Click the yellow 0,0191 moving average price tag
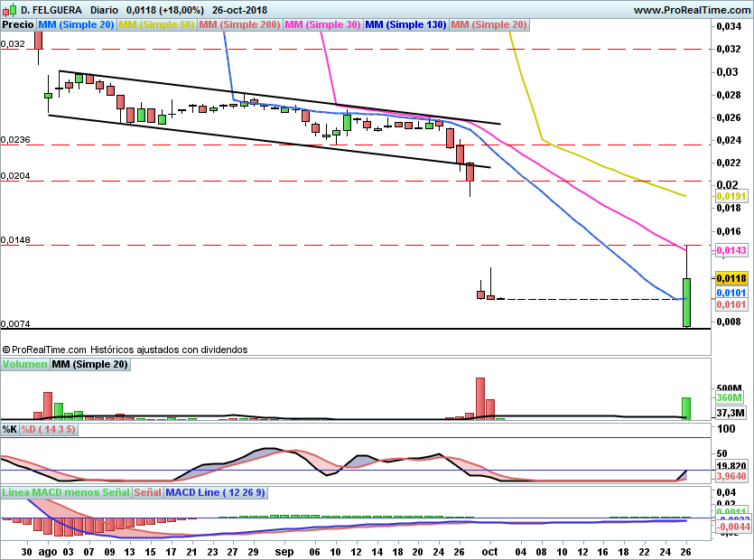Viewport: 754px width, 560px height. point(730,196)
